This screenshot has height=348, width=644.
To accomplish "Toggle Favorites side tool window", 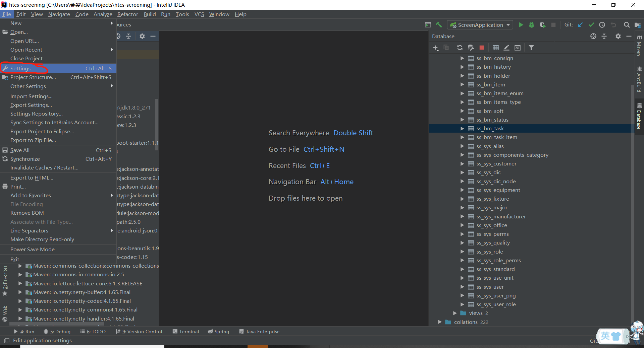I will point(5,281).
